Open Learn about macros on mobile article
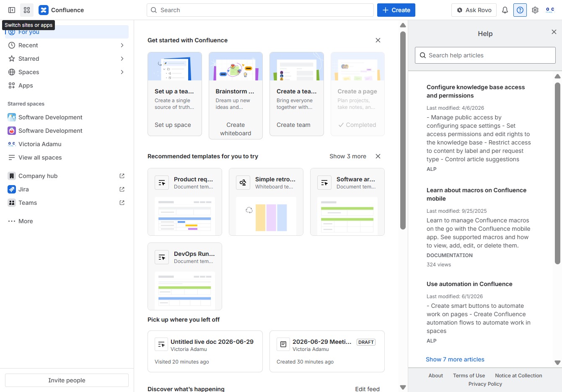Viewport: 562px width, 392px height. 477,194
